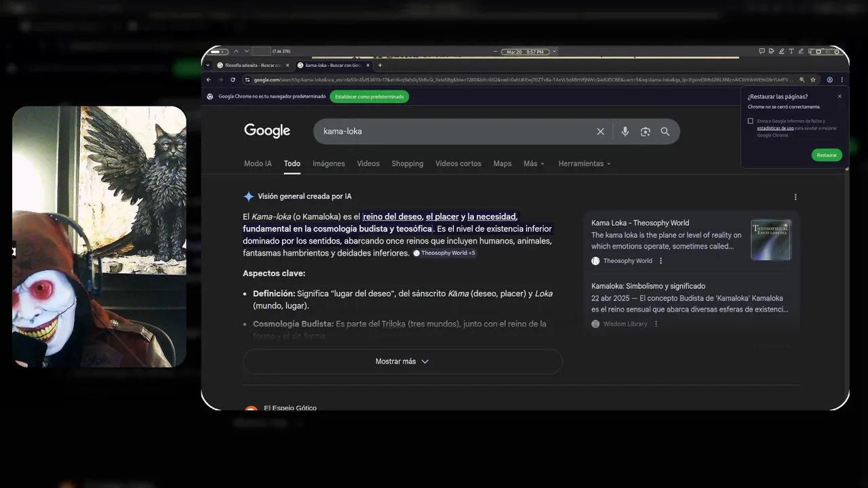Click the Restaurar button
The image size is (868, 488).
coord(827,155)
